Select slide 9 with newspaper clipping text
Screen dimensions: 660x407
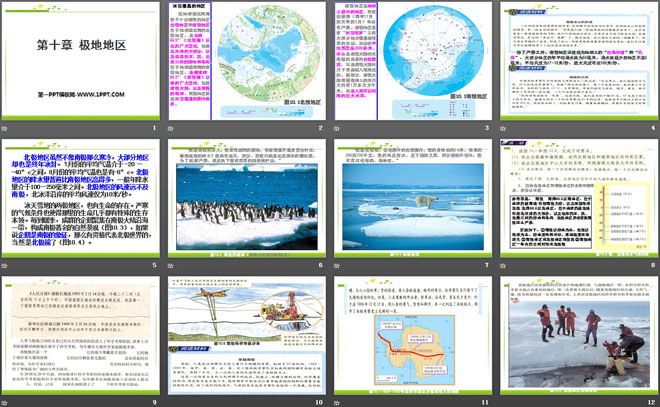pos(81,335)
